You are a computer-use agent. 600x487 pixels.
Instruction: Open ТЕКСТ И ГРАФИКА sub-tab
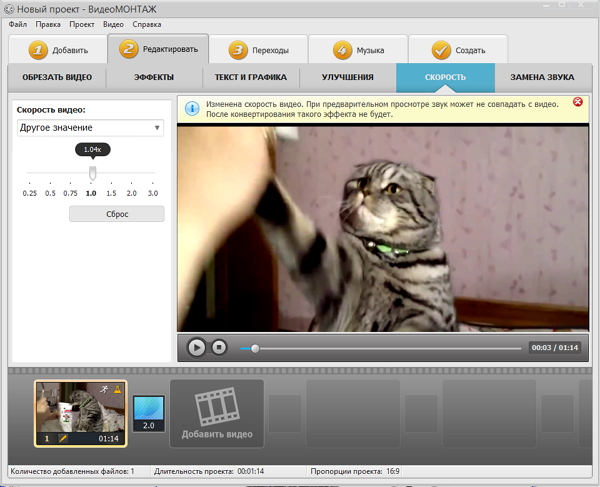[251, 77]
